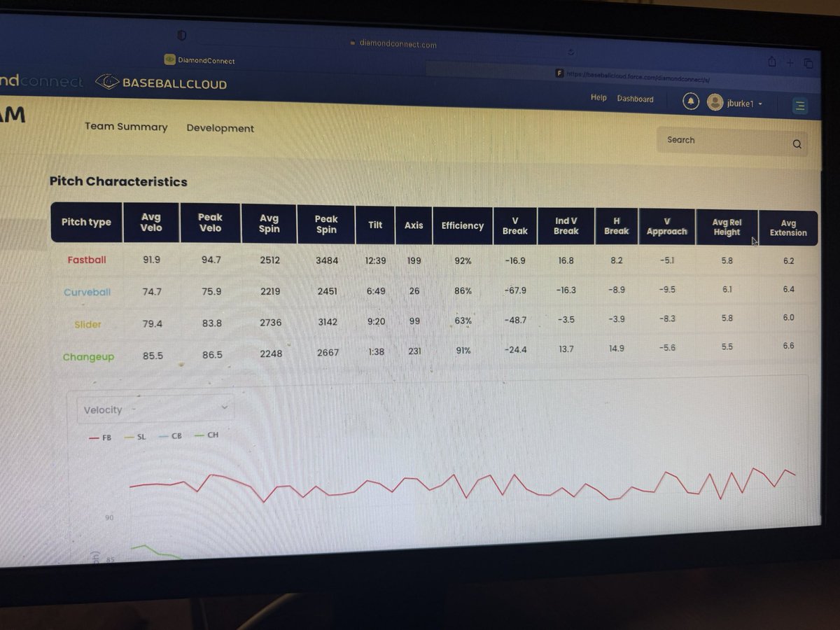Image resolution: width=840 pixels, height=630 pixels.
Task: Open the Velocity chart metric dropdown
Action: pos(155,409)
